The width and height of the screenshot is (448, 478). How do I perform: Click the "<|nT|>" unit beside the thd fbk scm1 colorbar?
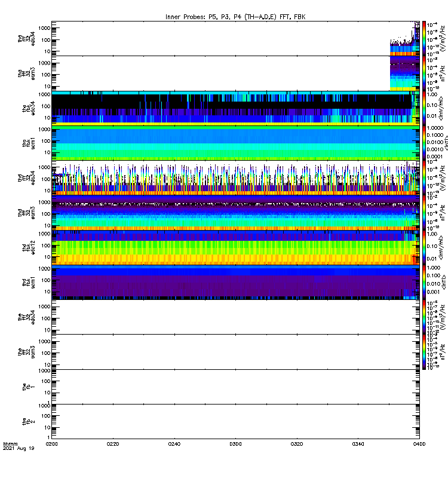pyautogui.click(x=444, y=282)
